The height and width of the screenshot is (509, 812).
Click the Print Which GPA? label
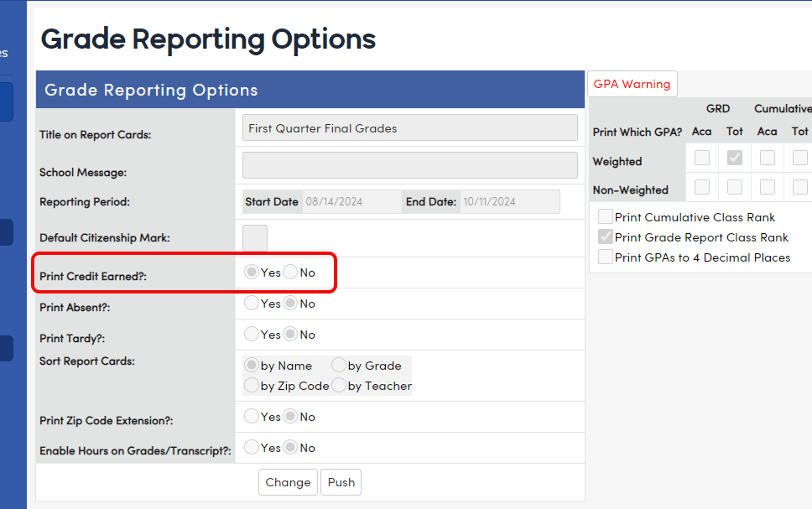pyautogui.click(x=638, y=132)
